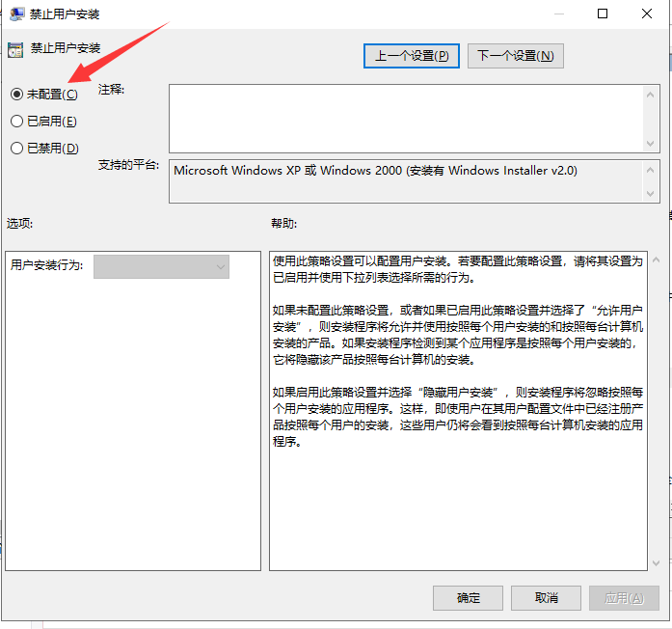Click the policy icon beside 禁止用户安装 heading
672x629 pixels.
(15, 47)
